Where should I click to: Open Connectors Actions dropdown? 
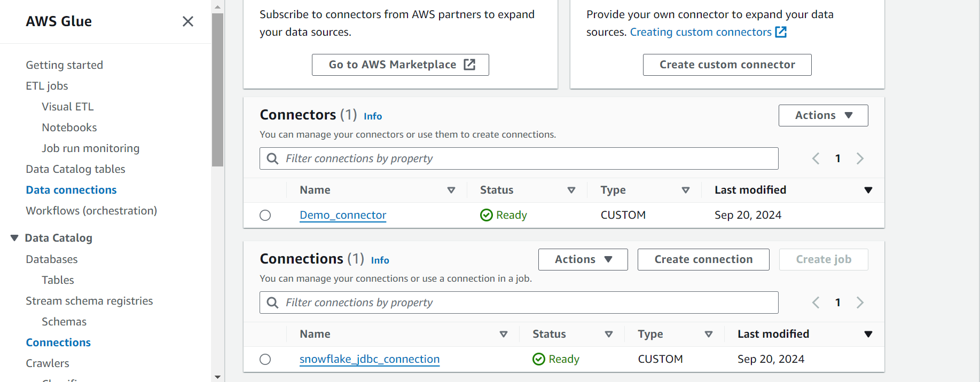(824, 115)
